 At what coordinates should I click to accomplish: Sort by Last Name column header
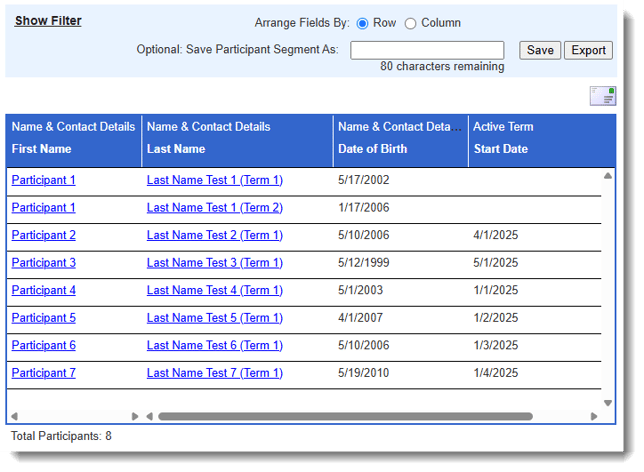(x=175, y=149)
